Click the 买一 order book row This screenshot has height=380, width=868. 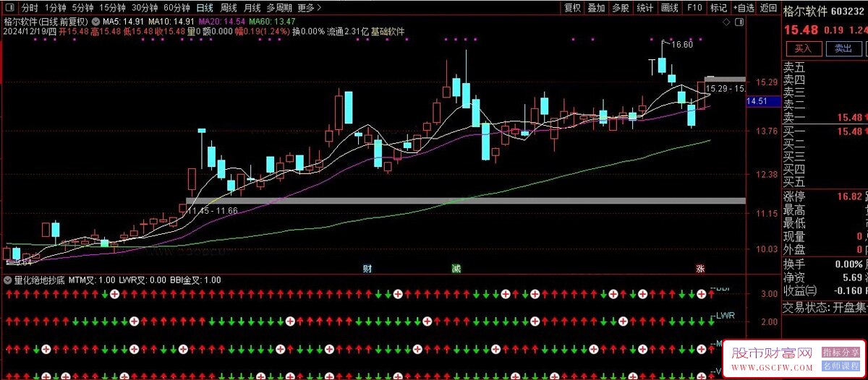click(825, 131)
